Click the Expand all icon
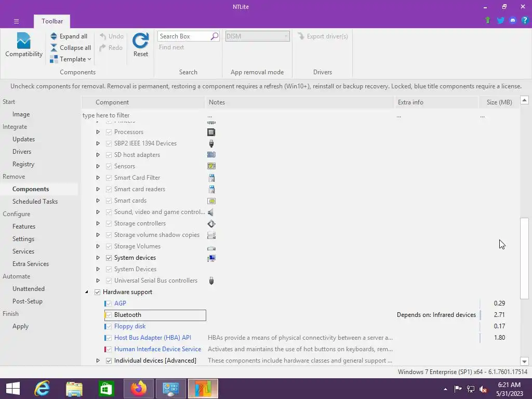Image resolution: width=532 pixels, height=399 pixels. click(x=54, y=36)
